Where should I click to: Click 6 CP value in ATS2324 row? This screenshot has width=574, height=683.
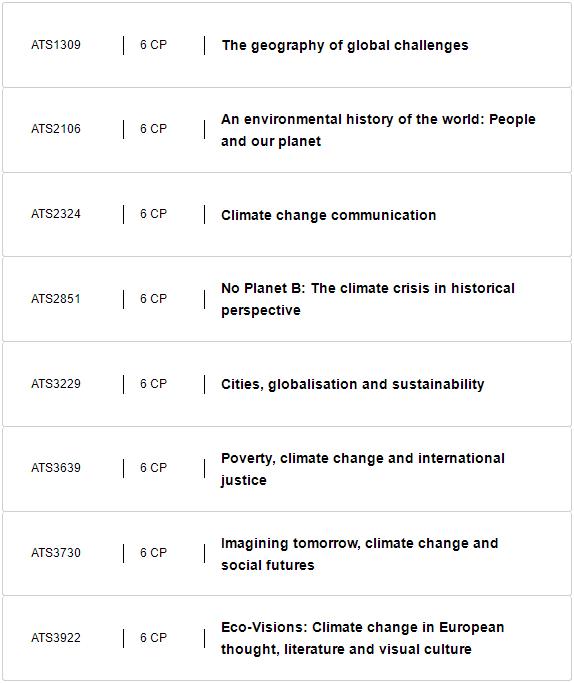point(153,214)
